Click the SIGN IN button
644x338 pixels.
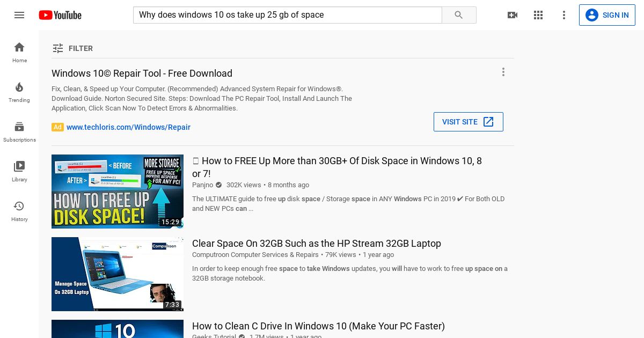click(607, 15)
